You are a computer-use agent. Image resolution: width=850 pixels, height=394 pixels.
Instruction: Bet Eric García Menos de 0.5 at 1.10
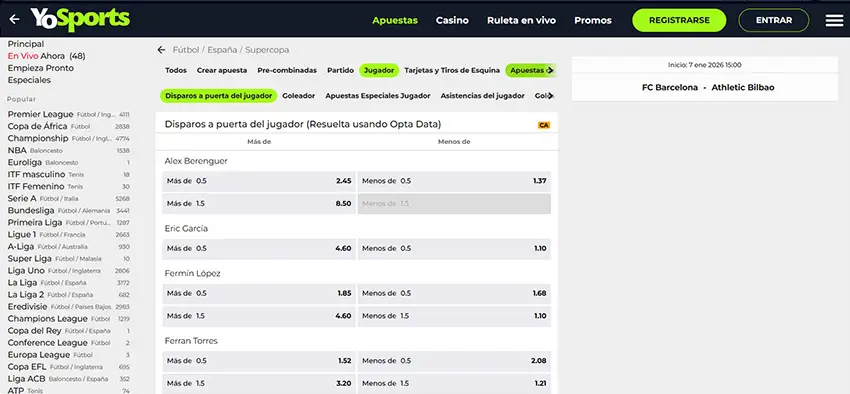454,249
